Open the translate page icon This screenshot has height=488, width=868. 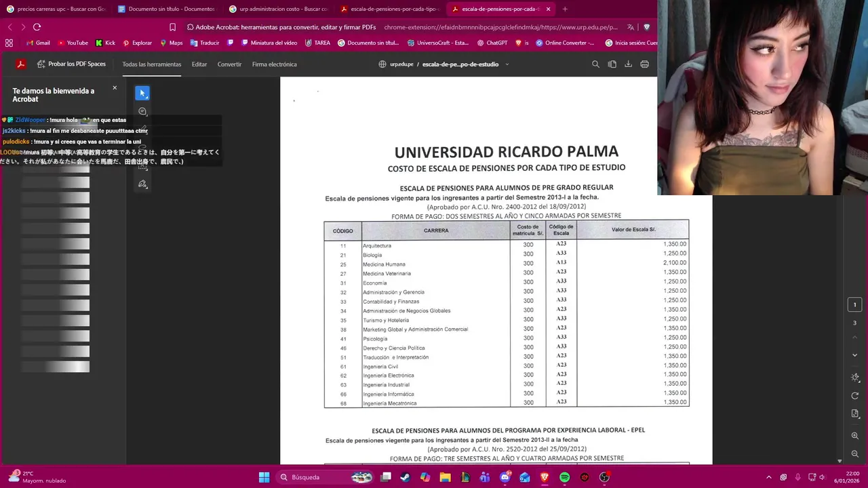(631, 27)
